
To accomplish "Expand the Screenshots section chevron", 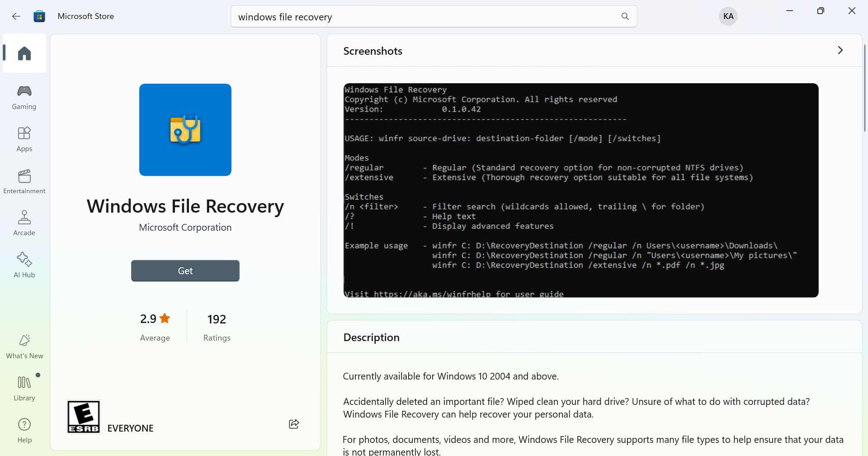I will 840,50.
